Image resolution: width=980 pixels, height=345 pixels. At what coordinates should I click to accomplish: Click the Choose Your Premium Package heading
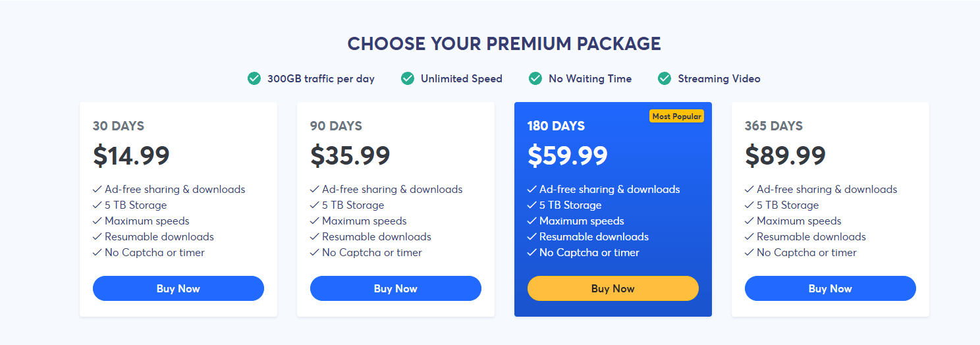click(x=504, y=44)
